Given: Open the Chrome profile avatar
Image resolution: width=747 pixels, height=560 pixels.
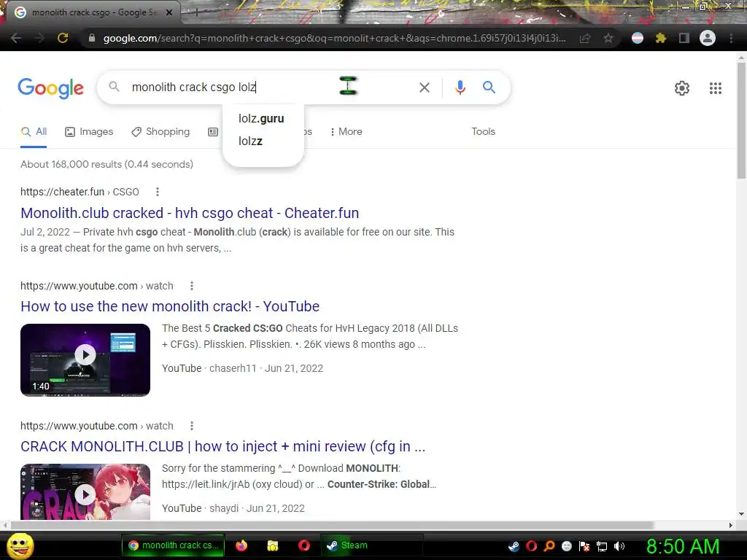Looking at the screenshot, I should [x=708, y=38].
